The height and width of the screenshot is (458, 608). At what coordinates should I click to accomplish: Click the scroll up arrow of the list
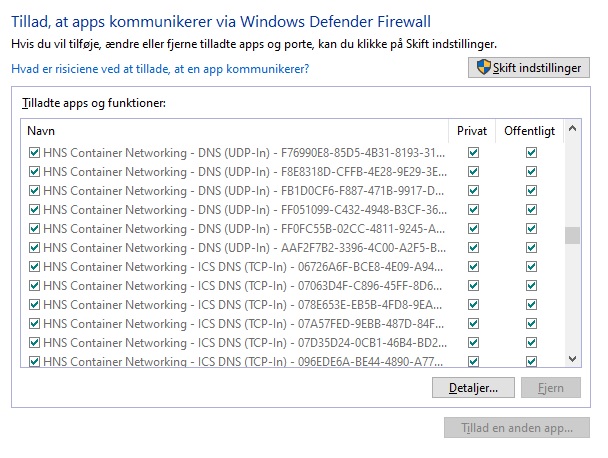[x=572, y=129]
